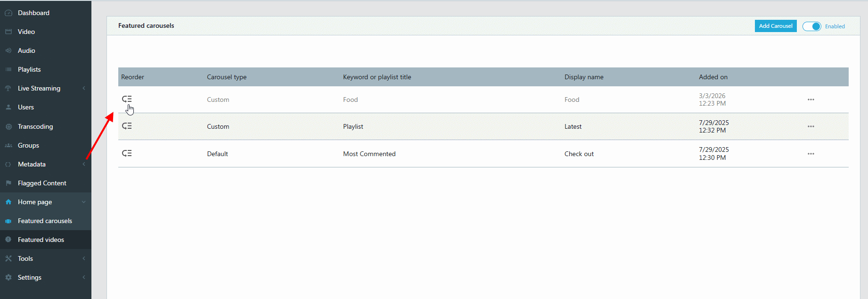This screenshot has height=299, width=868.
Task: Click the Settings gear icon in sidebar
Action: click(8, 277)
